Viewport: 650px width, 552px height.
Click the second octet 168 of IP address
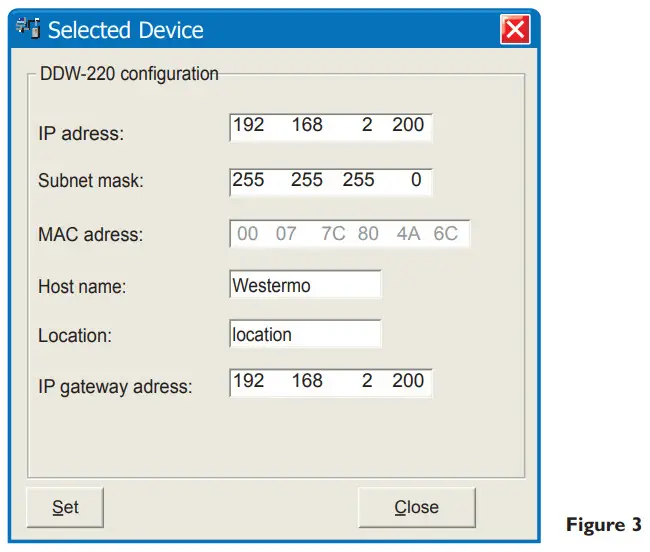307,126
